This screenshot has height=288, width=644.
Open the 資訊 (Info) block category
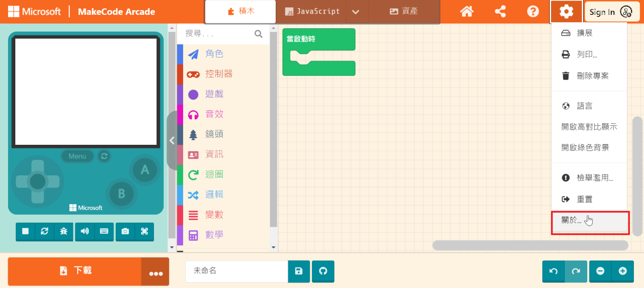click(x=223, y=154)
